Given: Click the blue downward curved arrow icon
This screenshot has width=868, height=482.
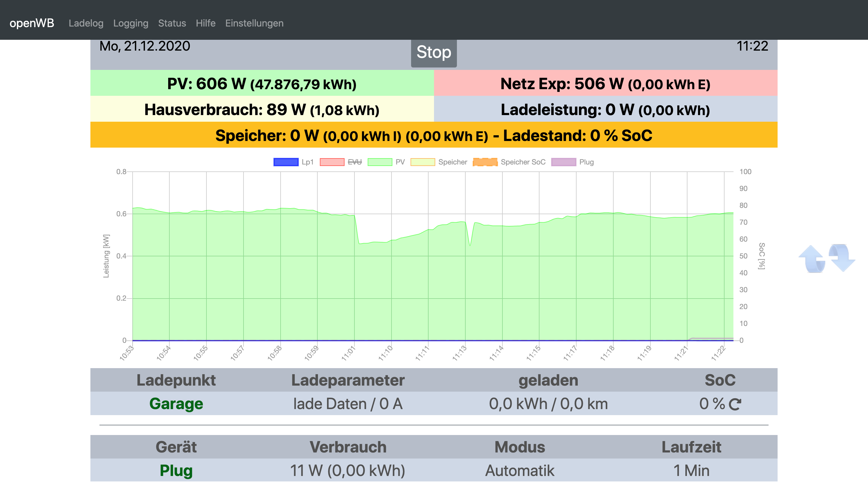Looking at the screenshot, I should [x=842, y=257].
